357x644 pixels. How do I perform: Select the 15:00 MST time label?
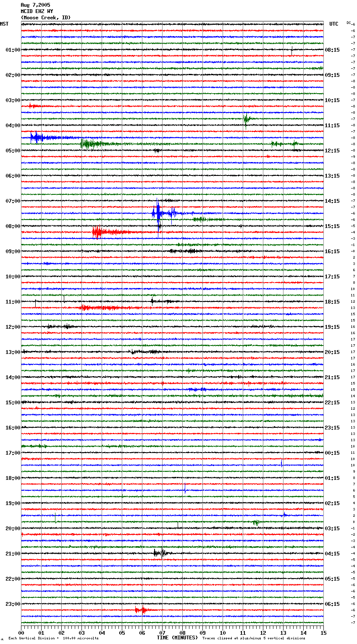(13, 403)
